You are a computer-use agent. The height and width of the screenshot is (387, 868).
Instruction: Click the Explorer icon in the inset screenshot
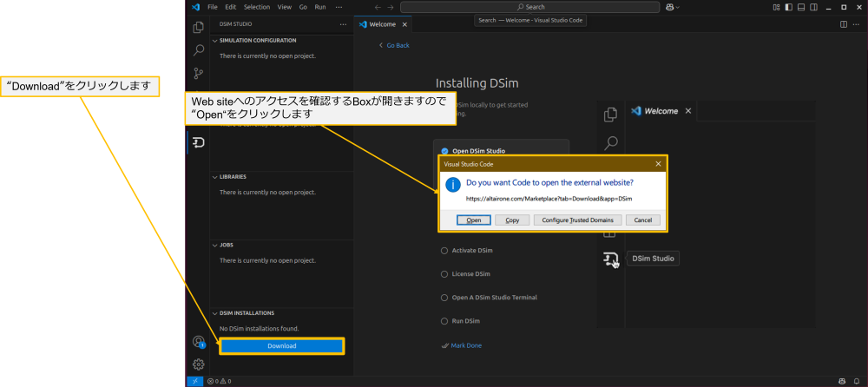(x=610, y=115)
